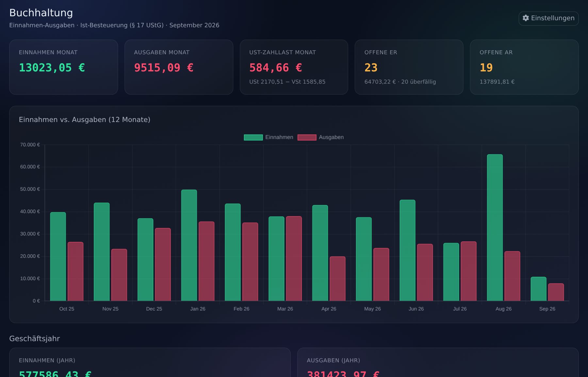Image resolution: width=588 pixels, height=377 pixels.
Task: Open the Offene AR card
Action: 524,67
